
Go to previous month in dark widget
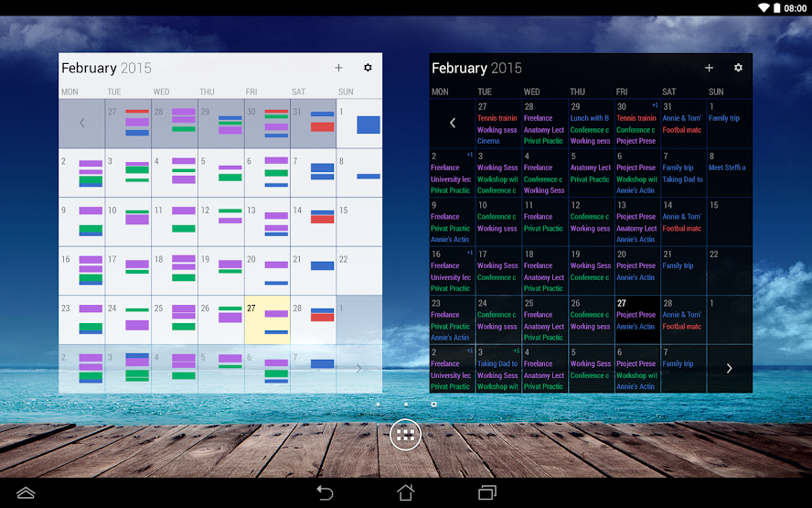452,123
